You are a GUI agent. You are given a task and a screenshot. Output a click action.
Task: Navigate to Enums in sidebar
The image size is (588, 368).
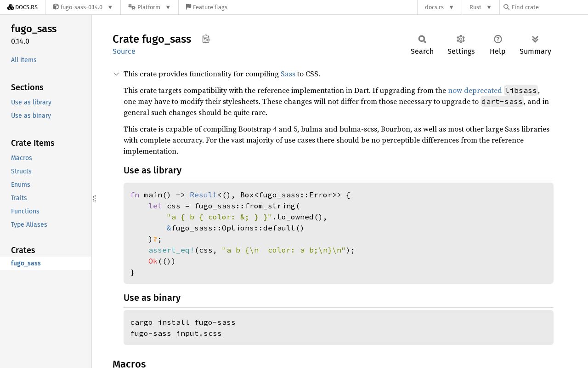(21, 184)
